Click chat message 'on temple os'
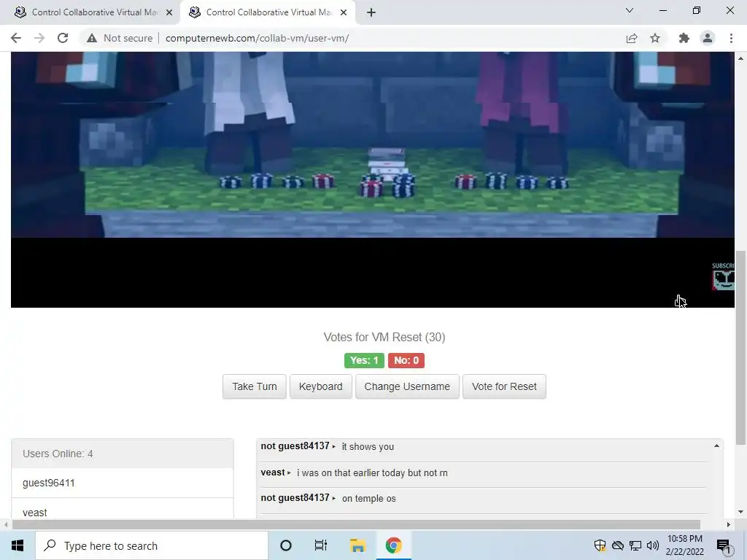The width and height of the screenshot is (747, 560). pyautogui.click(x=368, y=499)
